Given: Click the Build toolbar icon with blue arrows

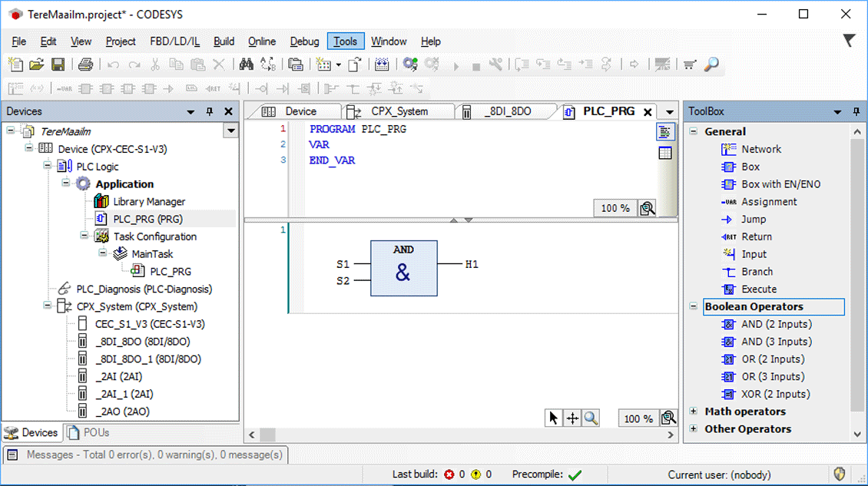Looking at the screenshot, I should 382,64.
